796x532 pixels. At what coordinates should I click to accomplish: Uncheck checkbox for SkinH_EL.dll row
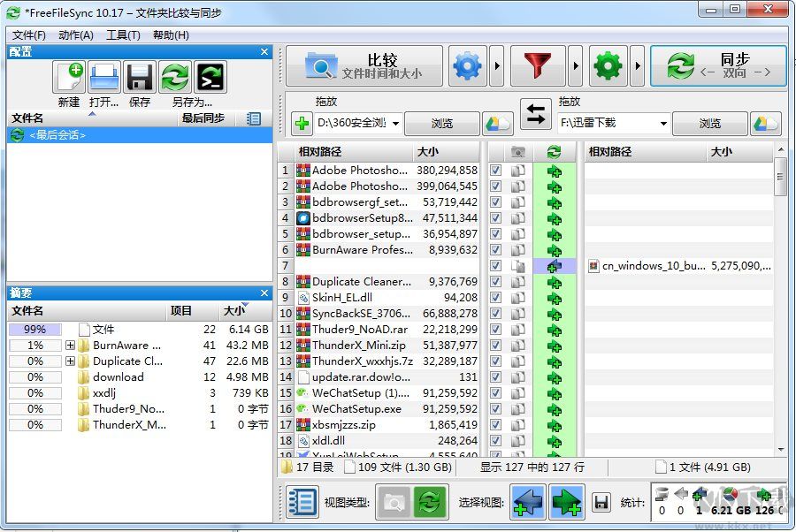[495, 298]
